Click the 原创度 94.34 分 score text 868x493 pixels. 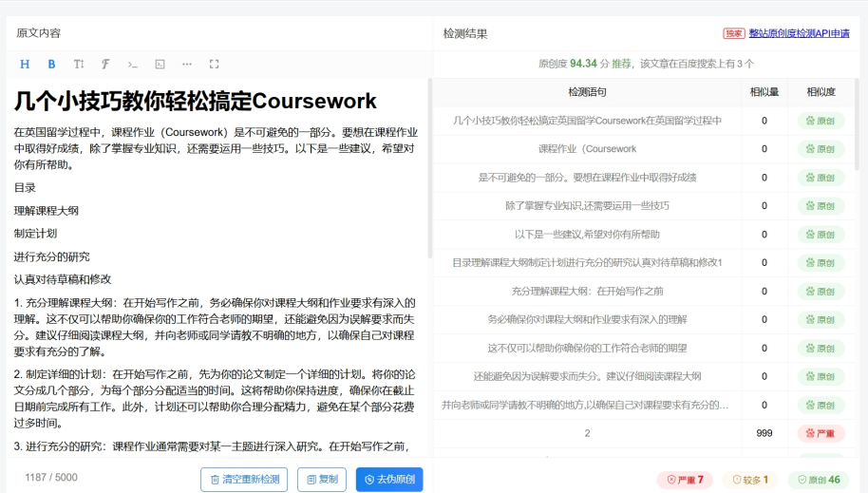[x=574, y=64]
